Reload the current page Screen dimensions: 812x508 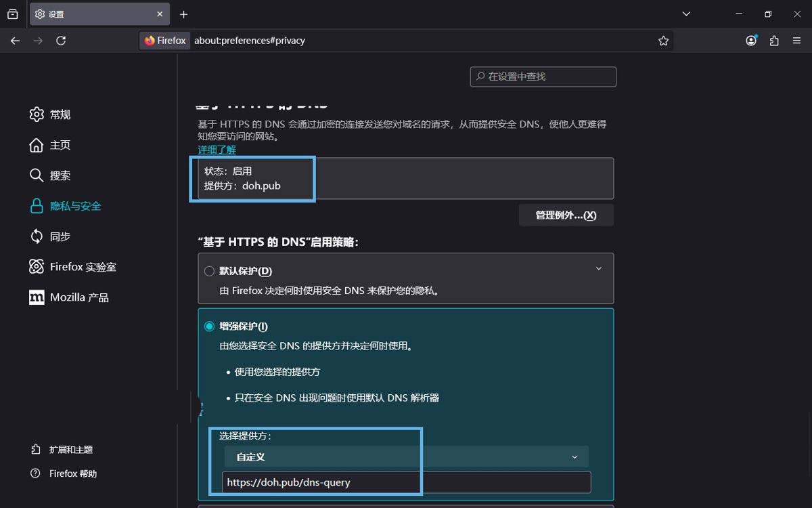coord(61,41)
